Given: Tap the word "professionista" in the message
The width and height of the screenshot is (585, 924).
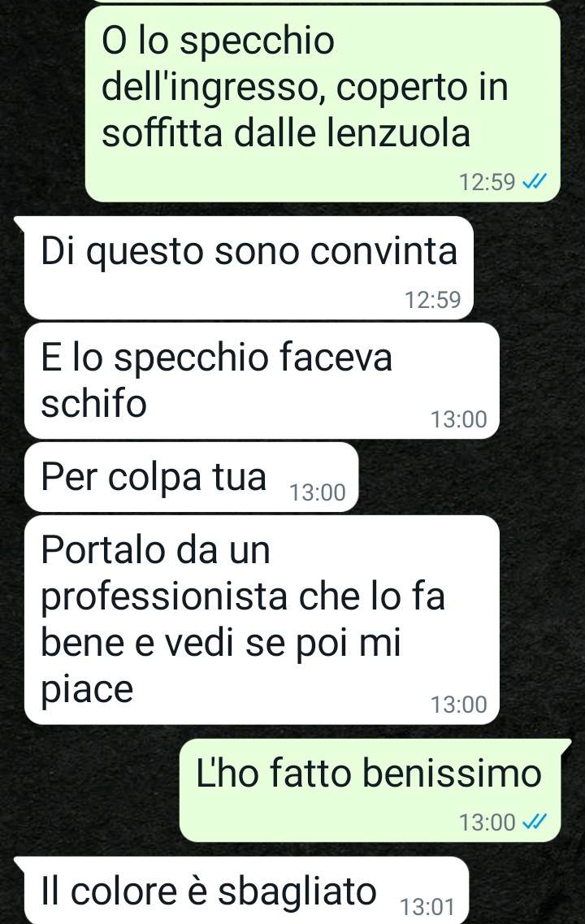Looking at the screenshot, I should (x=164, y=598).
